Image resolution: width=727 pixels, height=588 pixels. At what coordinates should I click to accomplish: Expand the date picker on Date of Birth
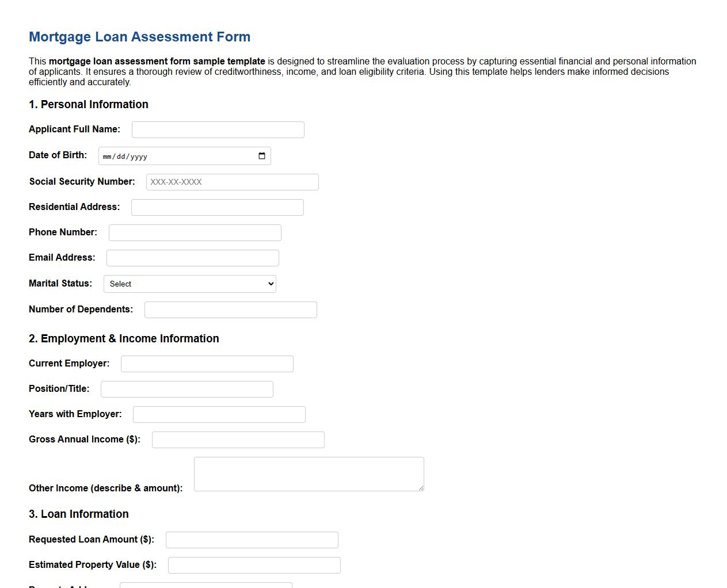coord(261,155)
